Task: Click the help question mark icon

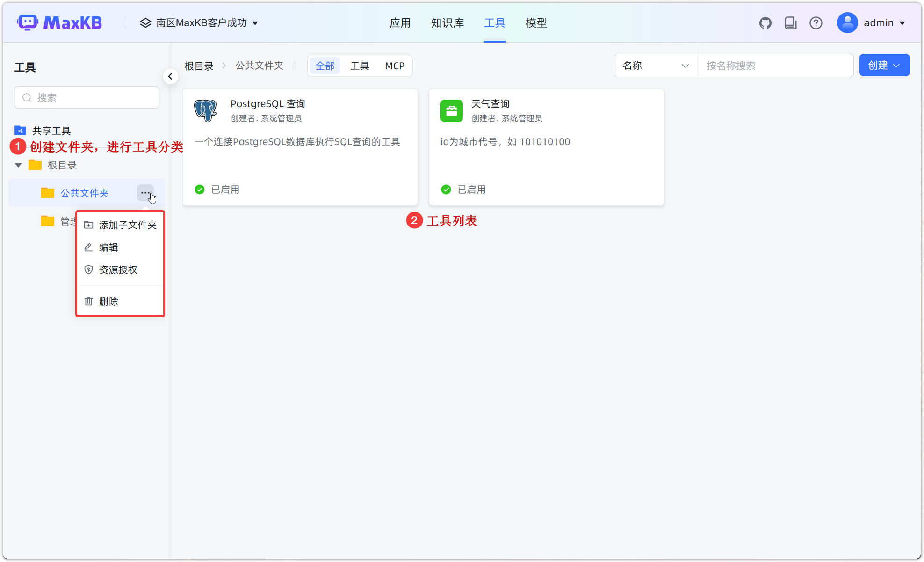Action: point(816,22)
